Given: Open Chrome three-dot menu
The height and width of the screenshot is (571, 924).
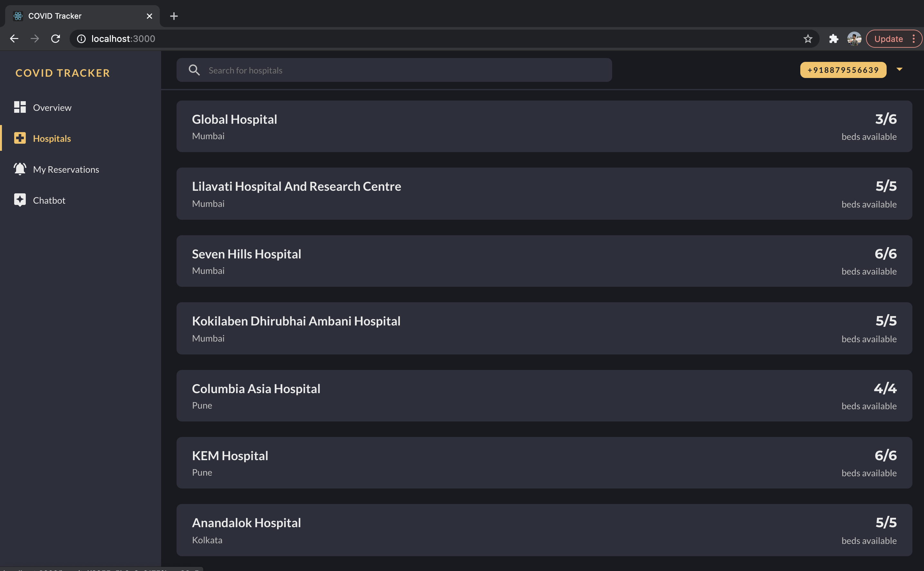Looking at the screenshot, I should click(x=913, y=39).
